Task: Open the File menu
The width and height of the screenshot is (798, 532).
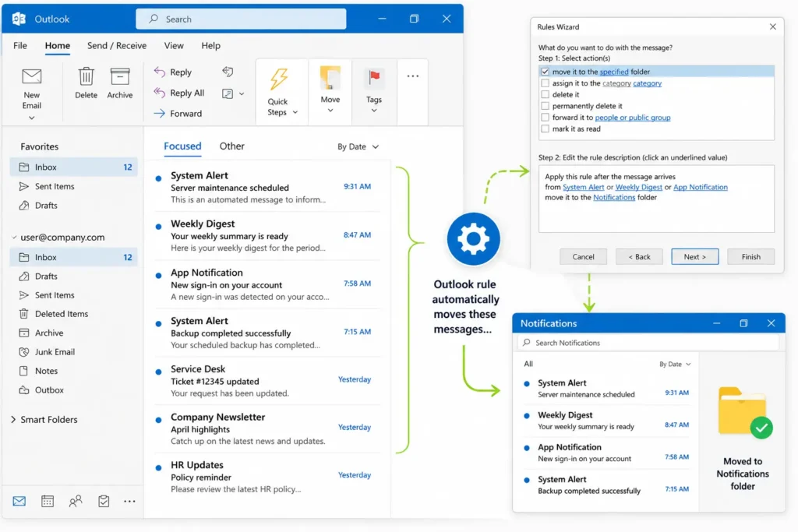Action: pyautogui.click(x=20, y=46)
